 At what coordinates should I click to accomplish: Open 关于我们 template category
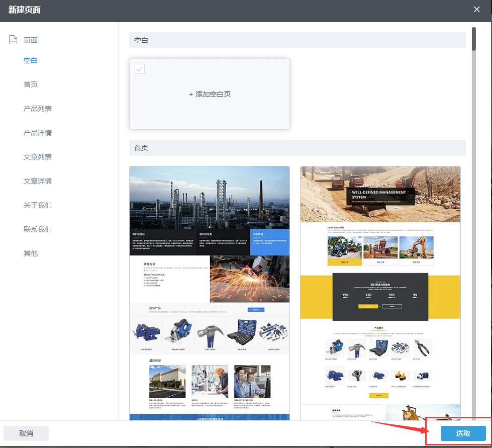pos(38,205)
